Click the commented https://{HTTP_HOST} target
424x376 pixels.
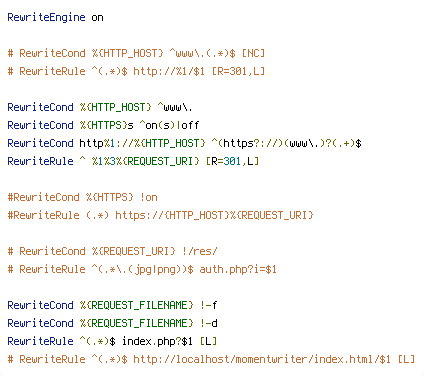click(172, 215)
